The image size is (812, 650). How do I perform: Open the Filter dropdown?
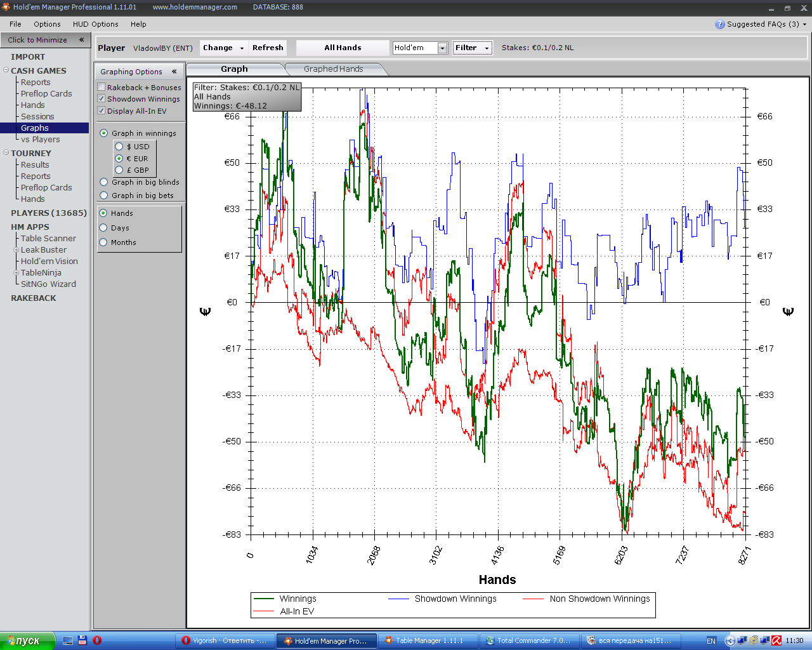[x=472, y=48]
